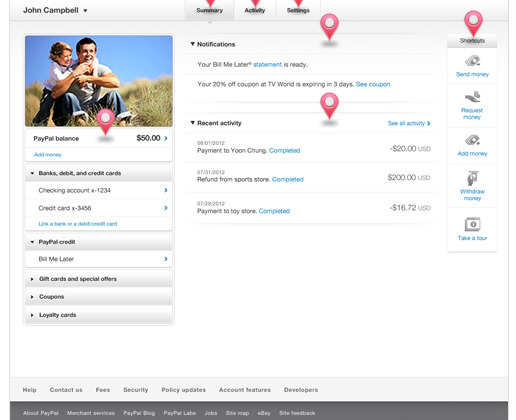
Task: Click Add money under PayPal balance
Action: [x=48, y=155]
